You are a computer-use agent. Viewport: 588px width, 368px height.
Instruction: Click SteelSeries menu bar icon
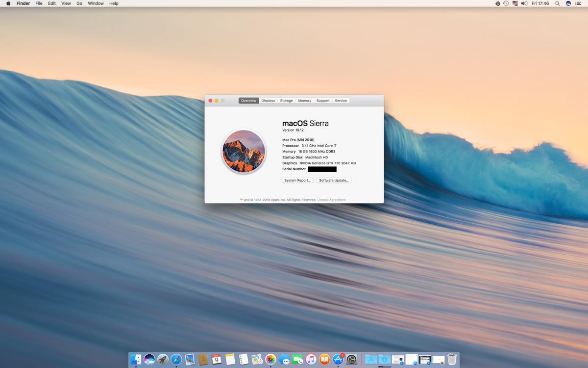click(497, 3)
